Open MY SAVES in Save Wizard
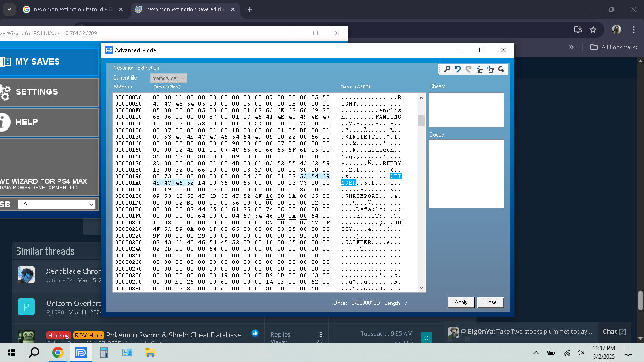This screenshot has height=362, width=644. [x=49, y=62]
